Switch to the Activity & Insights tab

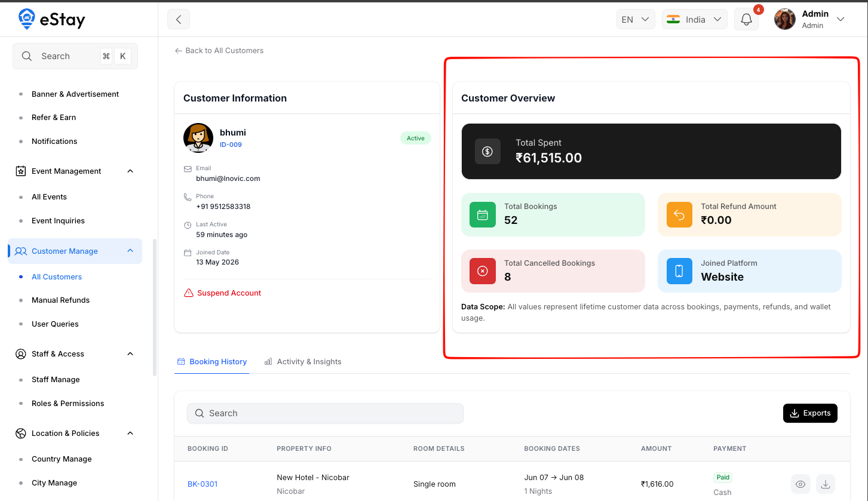[303, 362]
